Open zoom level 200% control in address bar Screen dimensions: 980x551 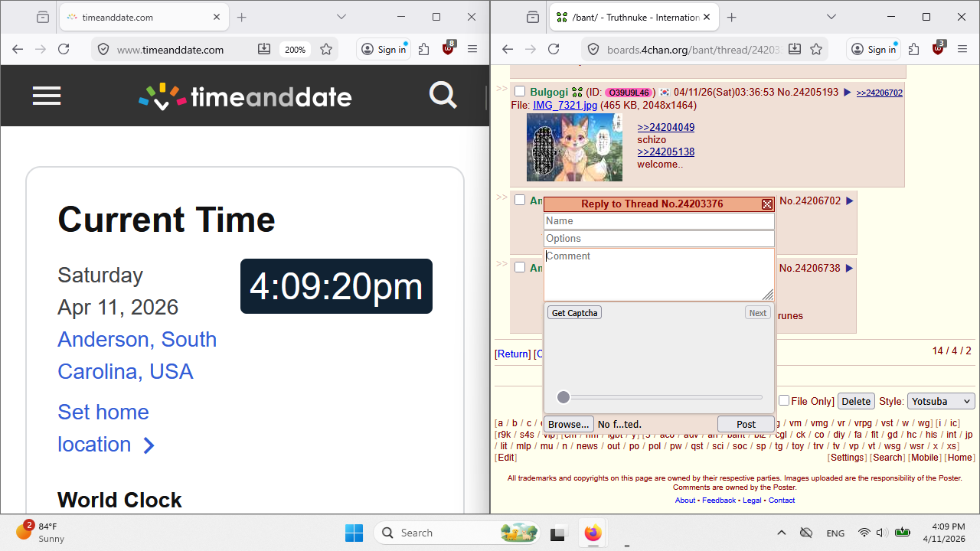296,50
